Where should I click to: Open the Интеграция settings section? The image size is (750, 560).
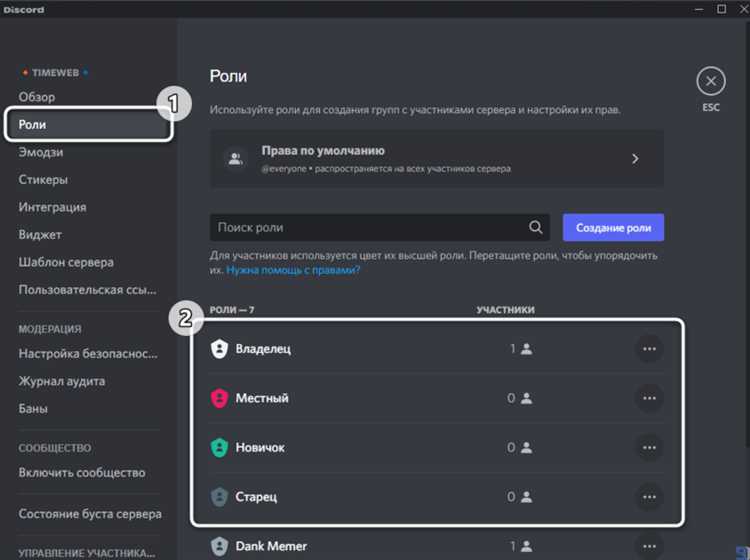pos(53,207)
